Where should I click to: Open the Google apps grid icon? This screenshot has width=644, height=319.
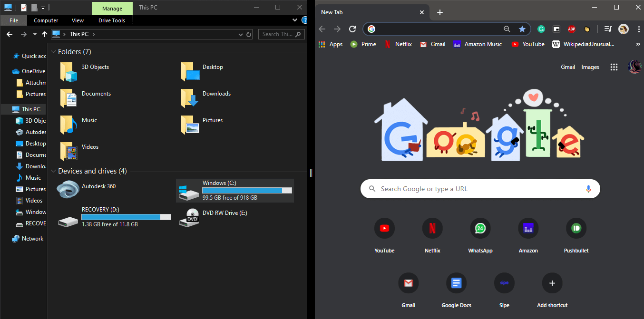614,67
